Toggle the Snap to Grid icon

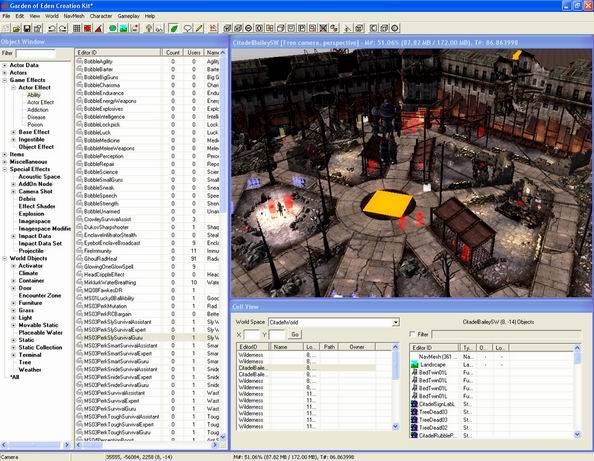[77, 28]
